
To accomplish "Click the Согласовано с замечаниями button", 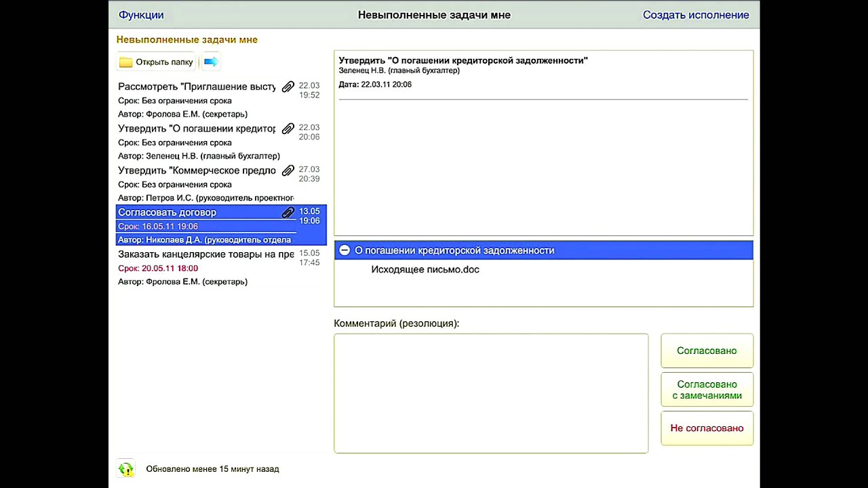I will click(x=707, y=390).
